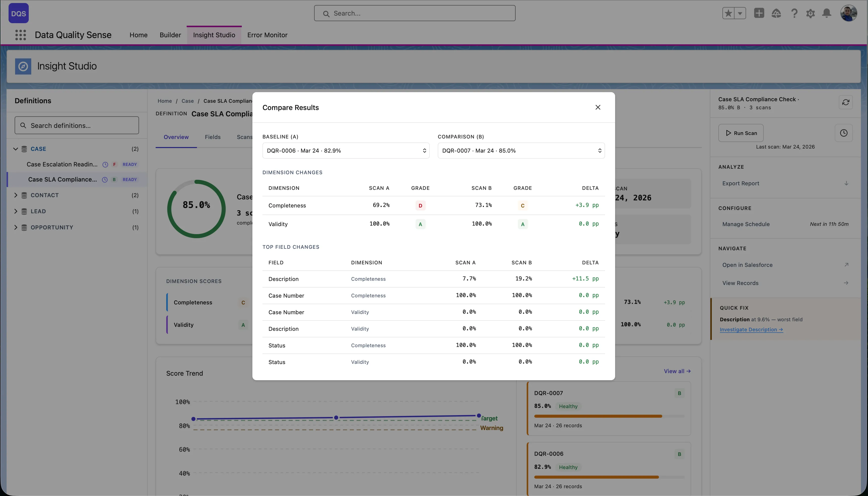Expand the CONTACT definitions group

point(16,195)
